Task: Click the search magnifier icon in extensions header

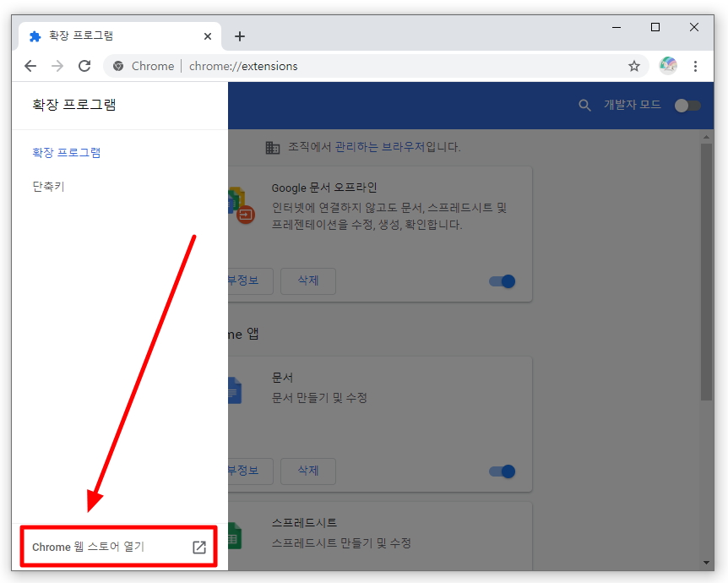Action: [584, 105]
